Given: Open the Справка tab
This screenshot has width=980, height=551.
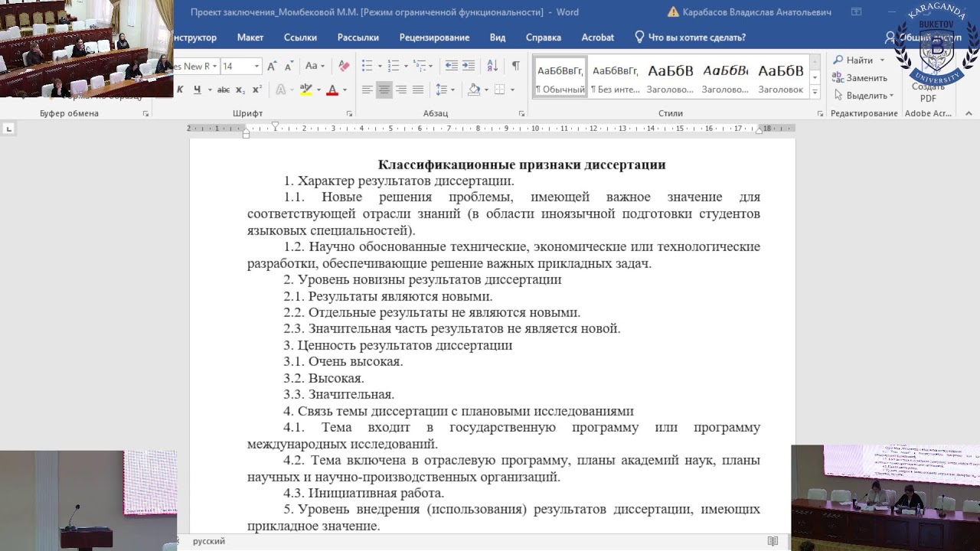Looking at the screenshot, I should point(544,37).
